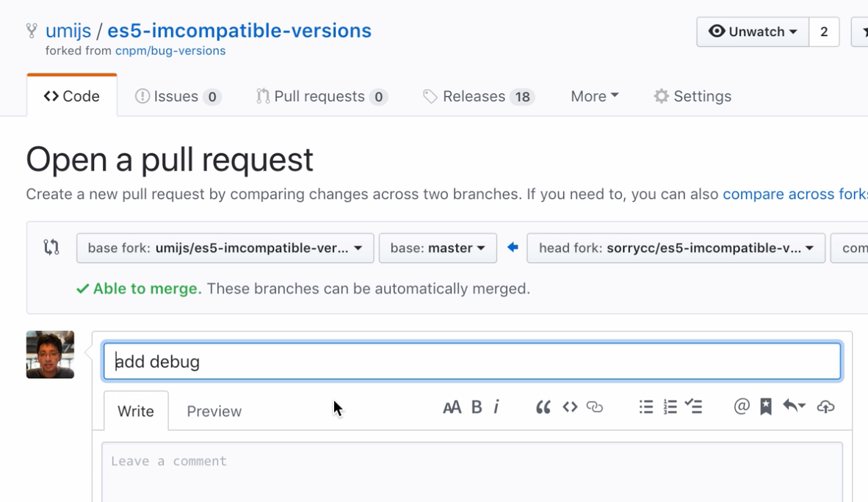868x502 pixels.
Task: Insert a quote with the toolbar icon
Action: (543, 407)
